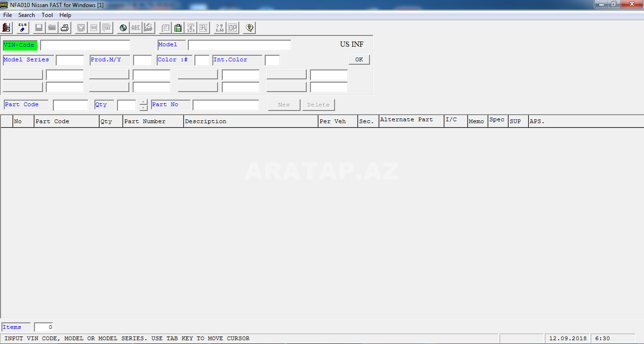The image size is (644, 344).
Task: Click the Alternate Part column header
Action: [x=412, y=121]
